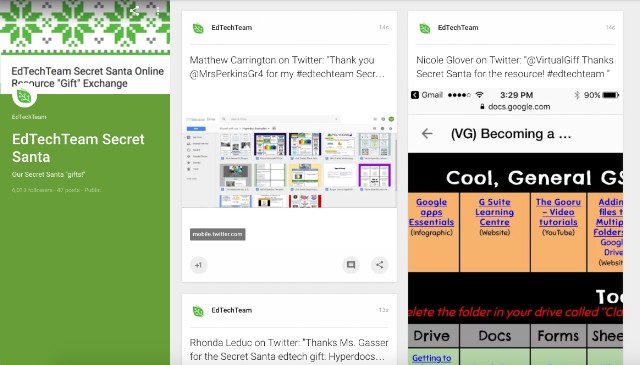The width and height of the screenshot is (640, 365).
Task: Open the EdTechTeam author name on Nicole Glover post
Action: point(458,28)
